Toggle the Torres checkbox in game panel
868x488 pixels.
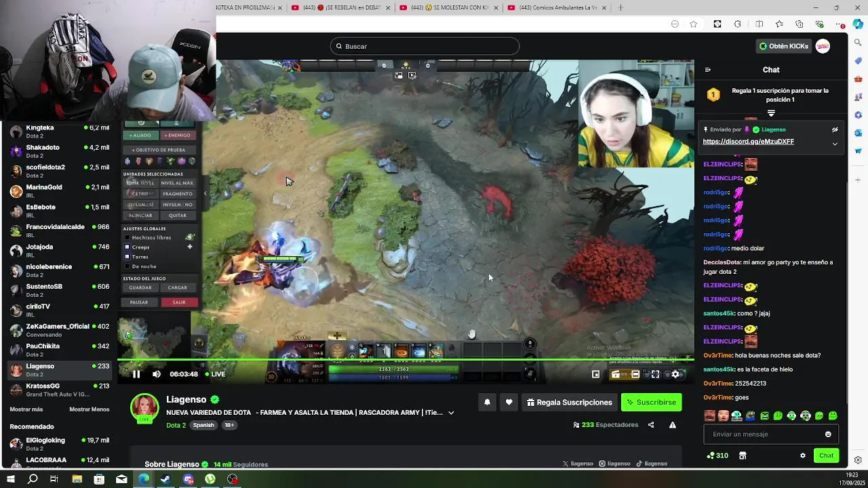point(127,257)
